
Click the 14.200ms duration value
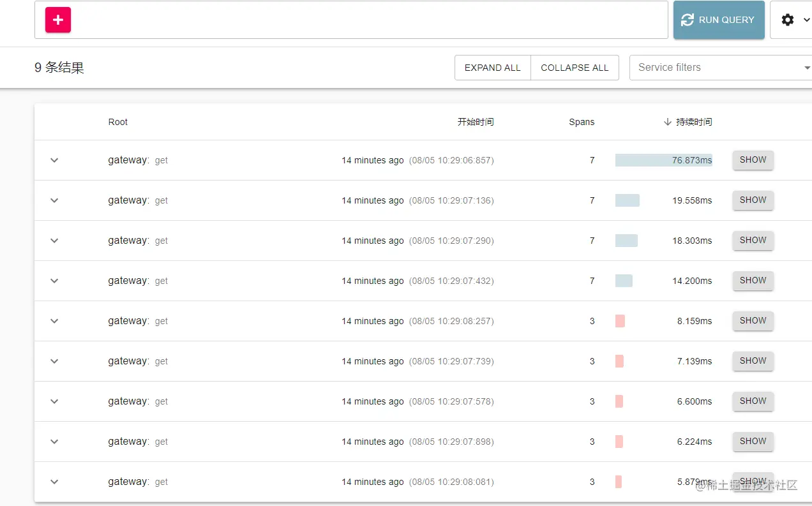coord(692,281)
